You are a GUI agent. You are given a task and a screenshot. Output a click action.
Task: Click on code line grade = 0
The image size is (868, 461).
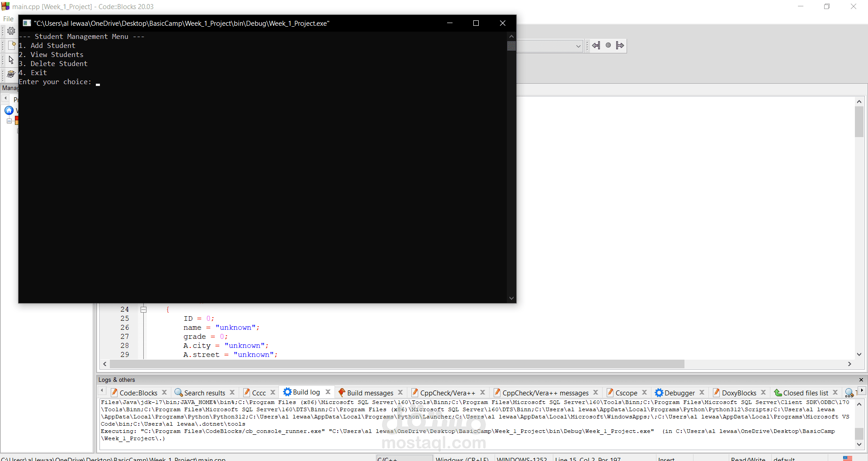pos(206,337)
